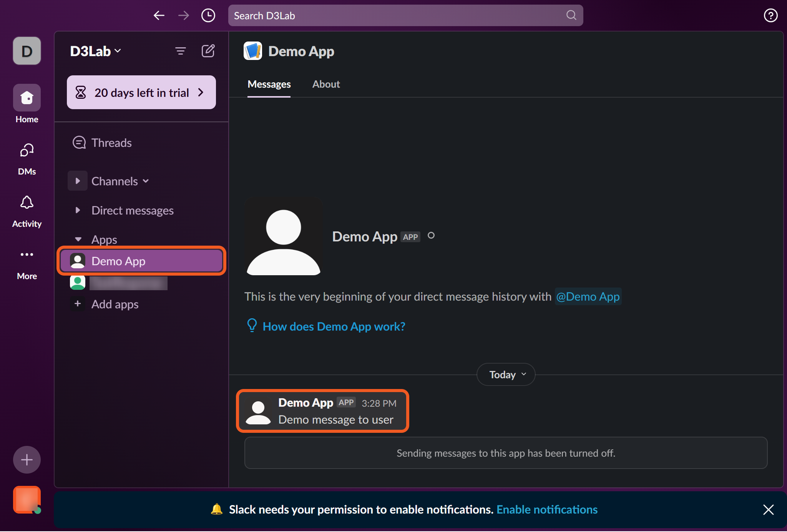Click the 20 days left in trial banner
This screenshot has height=532, width=787.
[141, 93]
